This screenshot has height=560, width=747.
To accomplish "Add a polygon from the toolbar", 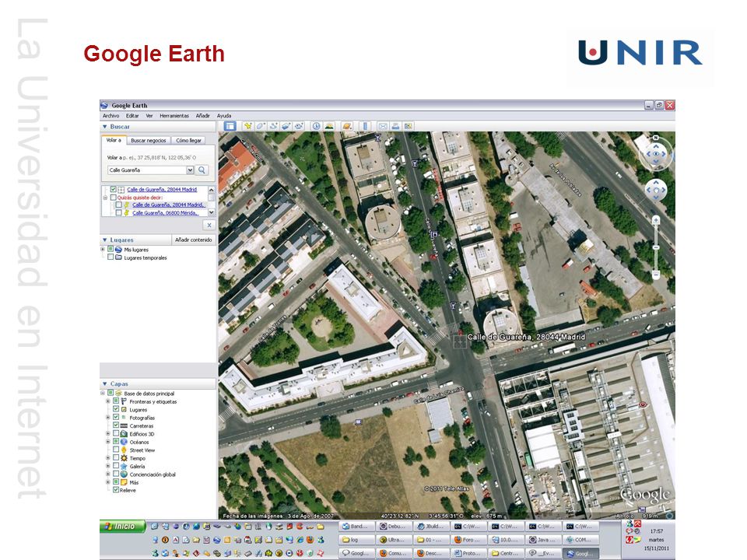I will pyautogui.click(x=261, y=126).
